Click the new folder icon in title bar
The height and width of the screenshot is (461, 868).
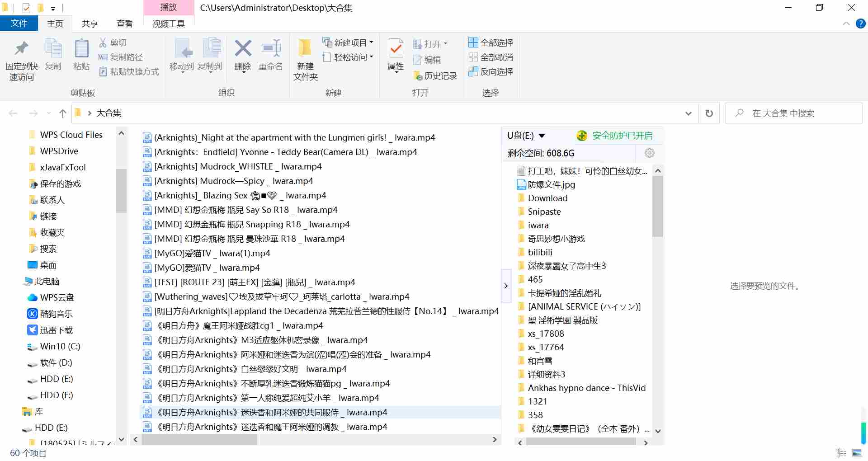(x=40, y=8)
